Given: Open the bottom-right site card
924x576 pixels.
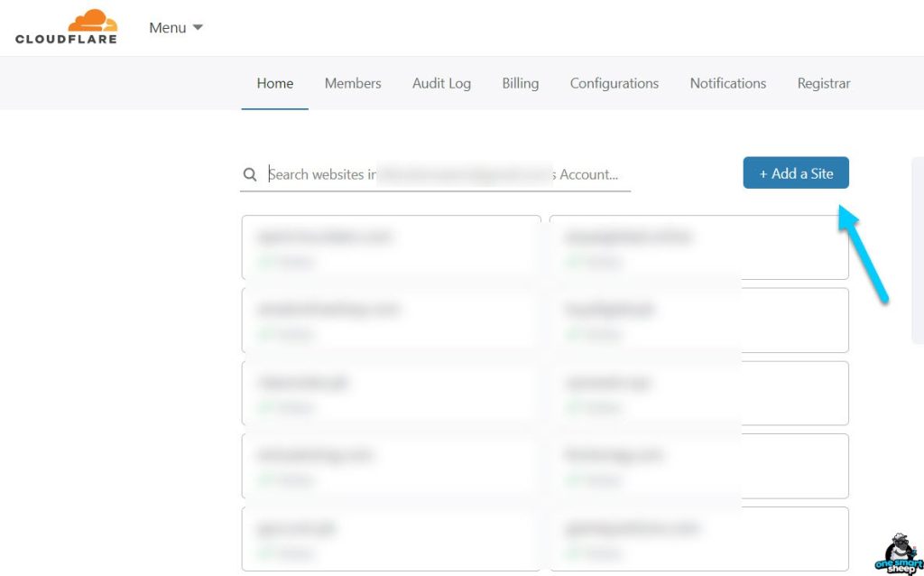Looking at the screenshot, I should [x=699, y=538].
